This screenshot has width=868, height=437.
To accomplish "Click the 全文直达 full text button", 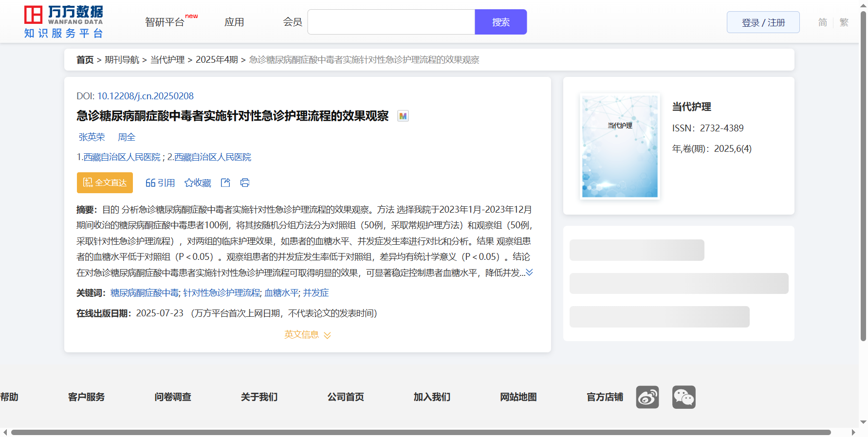I will 105,182.
